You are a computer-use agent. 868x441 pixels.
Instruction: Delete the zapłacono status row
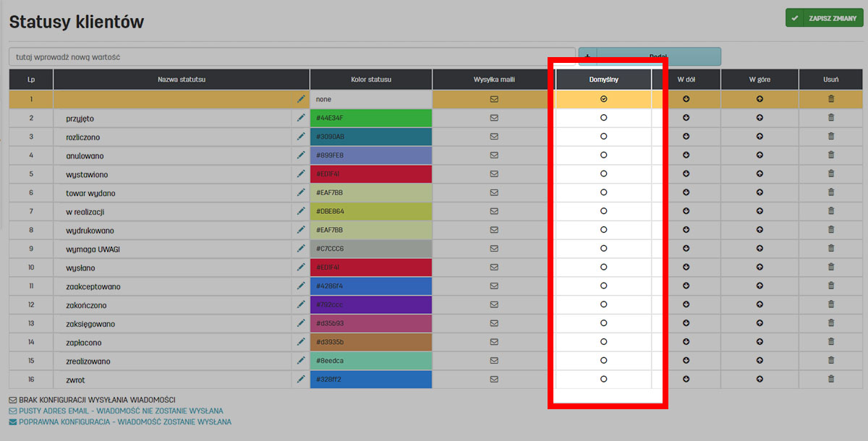(830, 342)
